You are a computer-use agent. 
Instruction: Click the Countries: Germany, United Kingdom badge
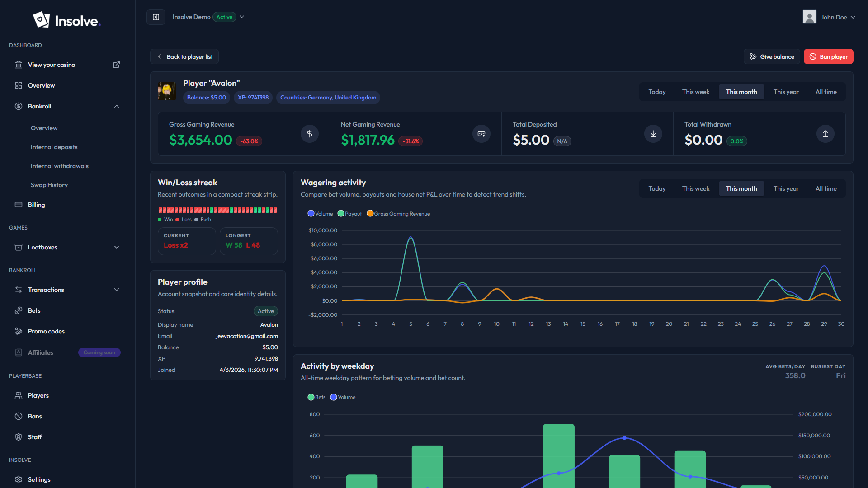[x=328, y=98]
